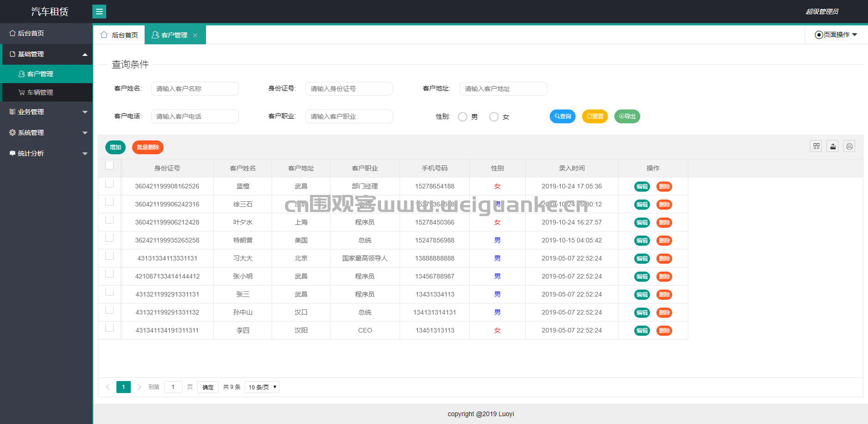Image resolution: width=868 pixels, height=424 pixels.
Task: Delete the 叶夕水 customer row
Action: (664, 223)
